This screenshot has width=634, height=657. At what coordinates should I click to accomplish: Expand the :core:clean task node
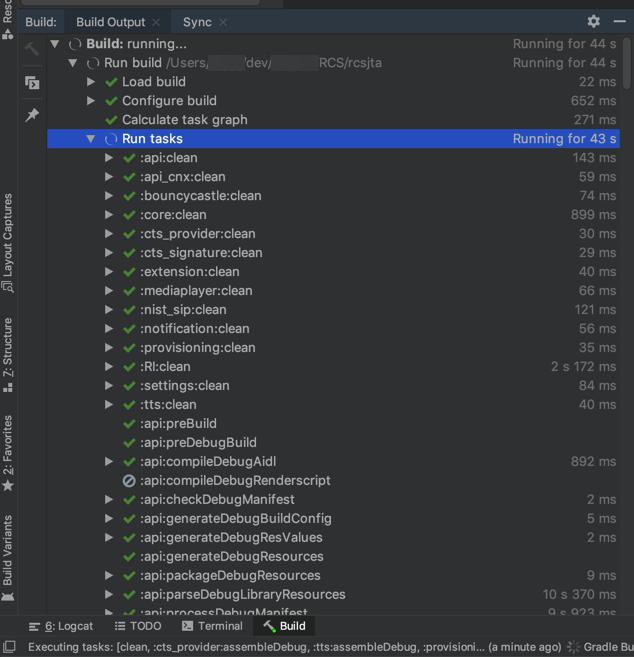click(x=109, y=215)
